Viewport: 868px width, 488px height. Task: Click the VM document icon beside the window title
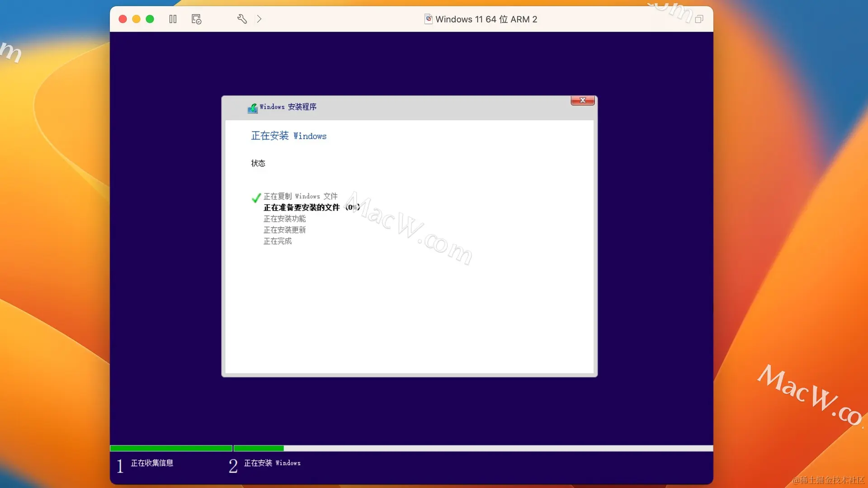(x=428, y=19)
